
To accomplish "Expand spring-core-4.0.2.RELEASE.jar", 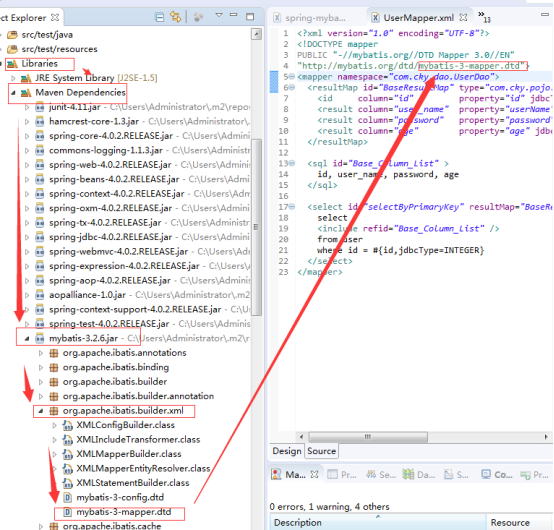I will tap(27, 136).
